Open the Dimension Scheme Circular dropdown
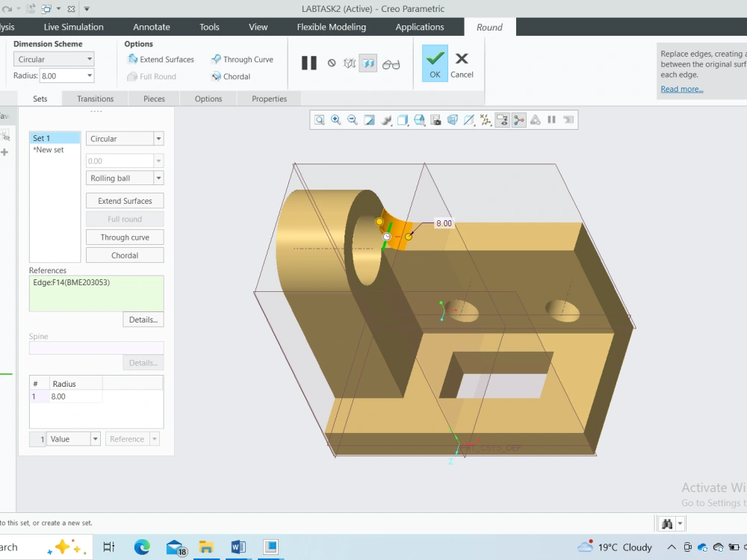This screenshot has height=560, width=747. [x=54, y=58]
